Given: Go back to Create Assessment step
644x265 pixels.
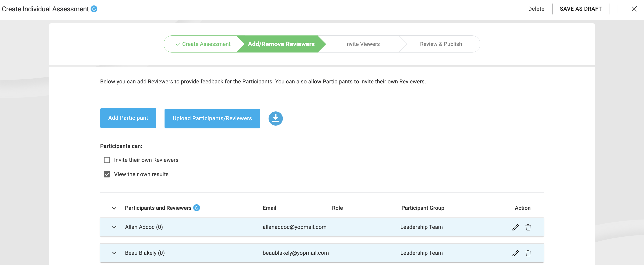Looking at the screenshot, I should [x=203, y=44].
